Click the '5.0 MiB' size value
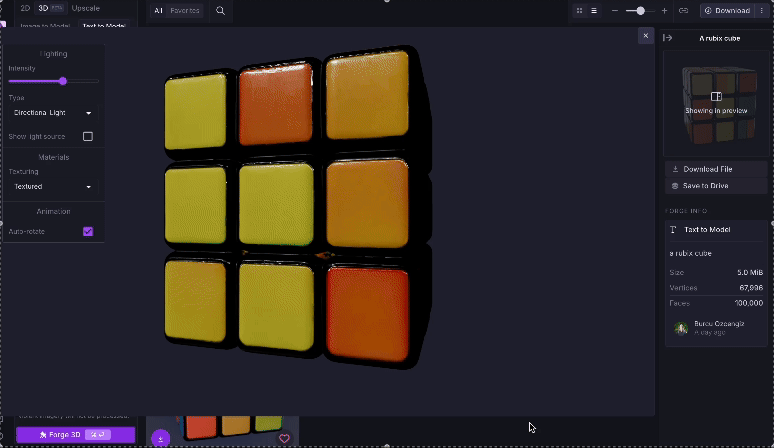This screenshot has height=448, width=774. pyautogui.click(x=750, y=272)
